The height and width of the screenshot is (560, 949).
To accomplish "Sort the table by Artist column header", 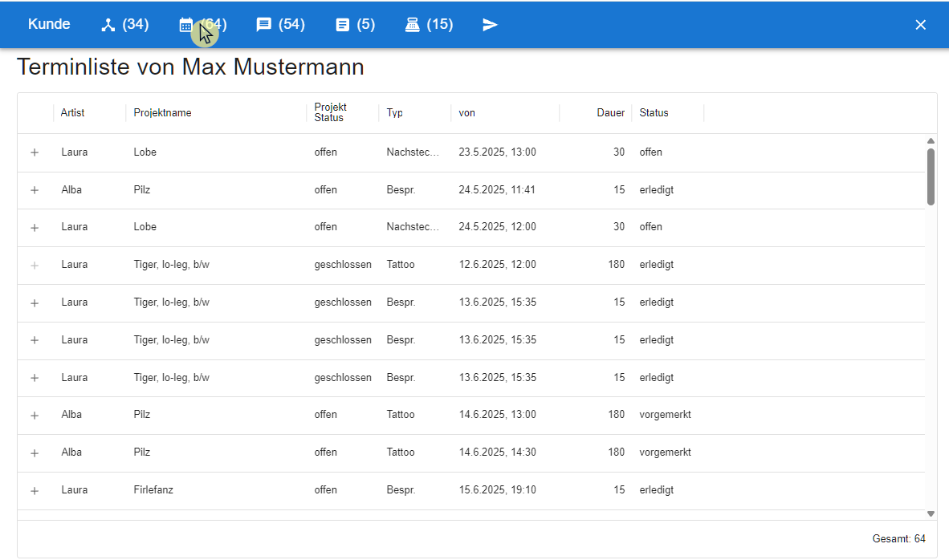I will 73,113.
